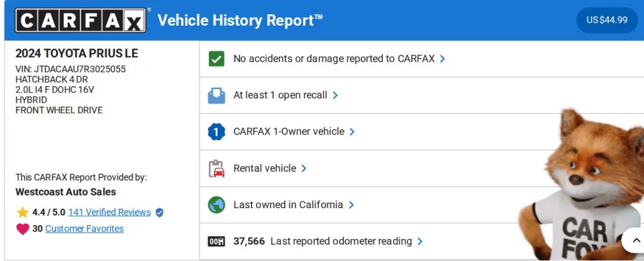This screenshot has width=644, height=261.
Task: Click the pink heart favorites icon
Action: click(23, 229)
